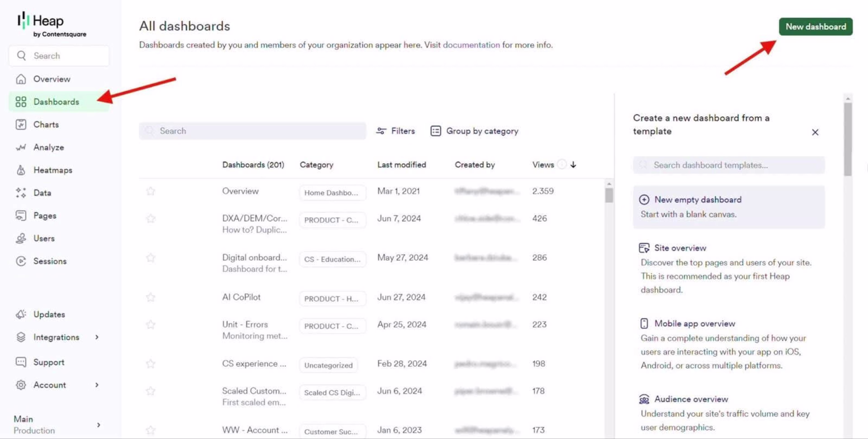Image resolution: width=868 pixels, height=439 pixels.
Task: Click the Support chat icon
Action: 21,362
